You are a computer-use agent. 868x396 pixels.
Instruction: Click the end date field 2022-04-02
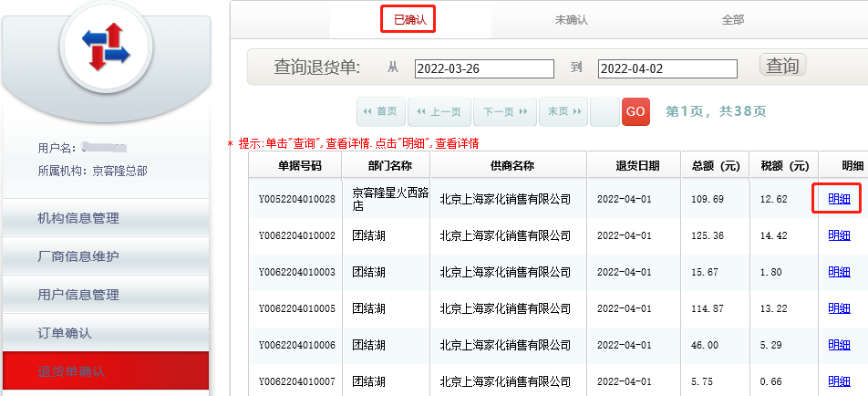point(667,68)
